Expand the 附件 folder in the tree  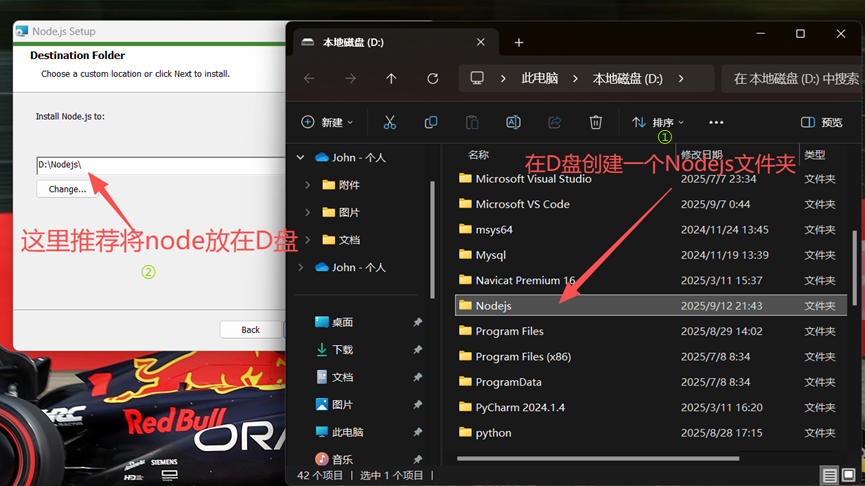pos(307,185)
